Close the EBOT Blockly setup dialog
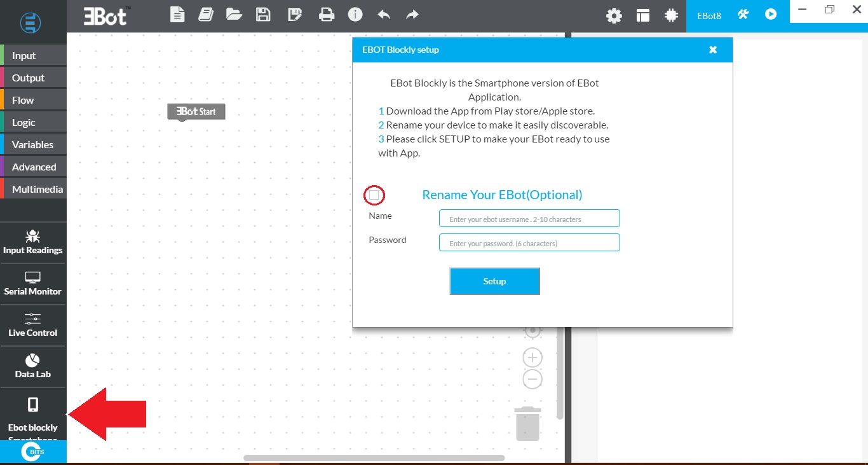The width and height of the screenshot is (868, 465). [x=713, y=50]
